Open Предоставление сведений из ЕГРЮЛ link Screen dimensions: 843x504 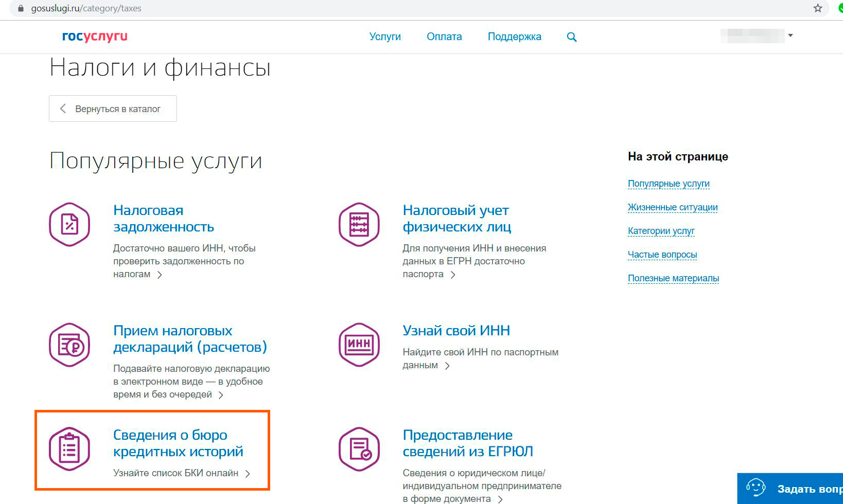pyautogui.click(x=468, y=443)
